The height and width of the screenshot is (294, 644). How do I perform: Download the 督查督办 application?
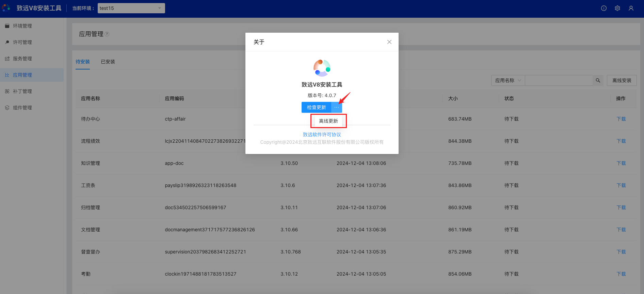(621, 252)
